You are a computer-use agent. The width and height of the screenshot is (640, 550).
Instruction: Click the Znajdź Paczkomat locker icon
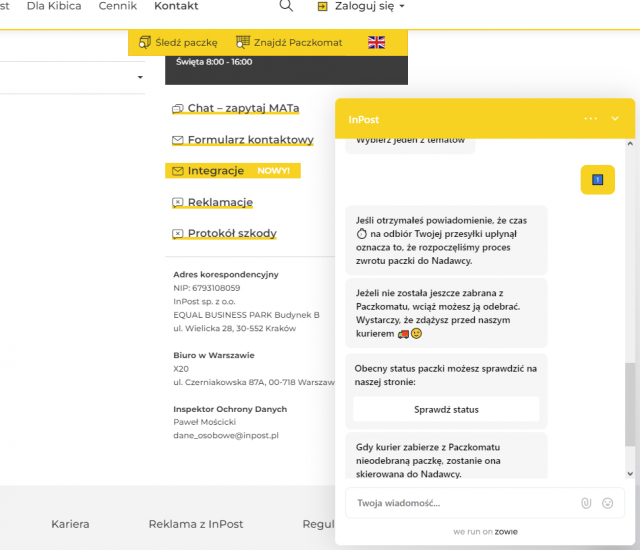pyautogui.click(x=243, y=42)
